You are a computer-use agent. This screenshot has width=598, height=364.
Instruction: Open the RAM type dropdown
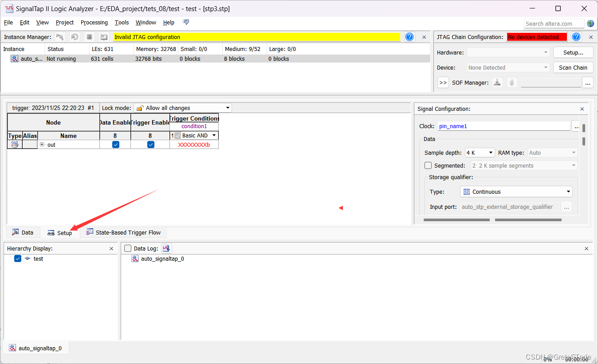pyautogui.click(x=552, y=153)
